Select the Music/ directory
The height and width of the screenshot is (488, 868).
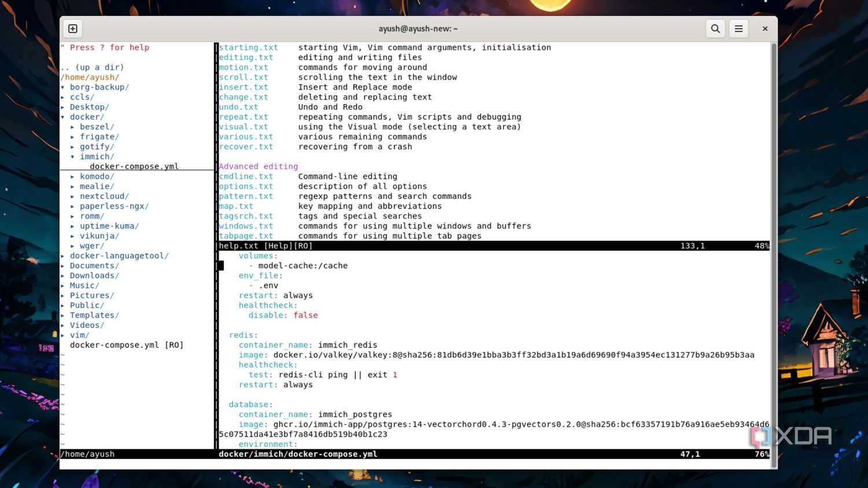coord(84,286)
